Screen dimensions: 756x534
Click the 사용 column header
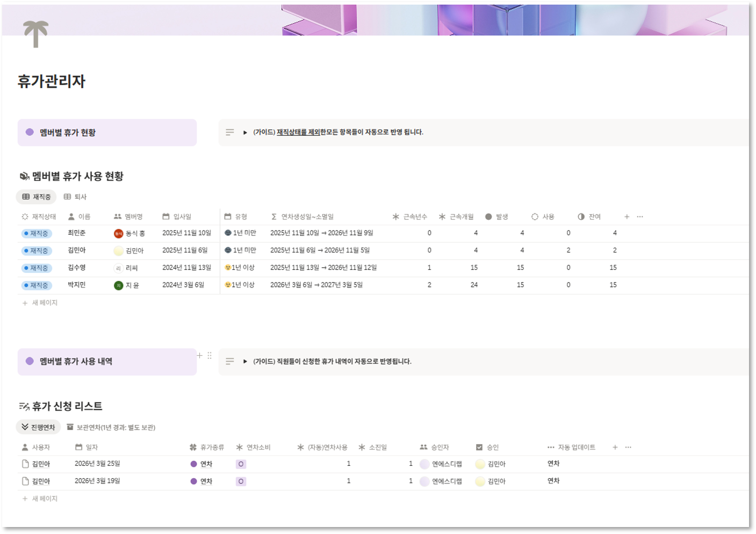[x=543, y=217]
